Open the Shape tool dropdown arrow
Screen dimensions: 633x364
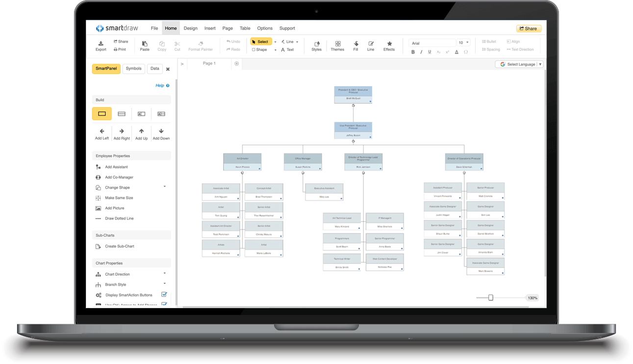tap(275, 50)
